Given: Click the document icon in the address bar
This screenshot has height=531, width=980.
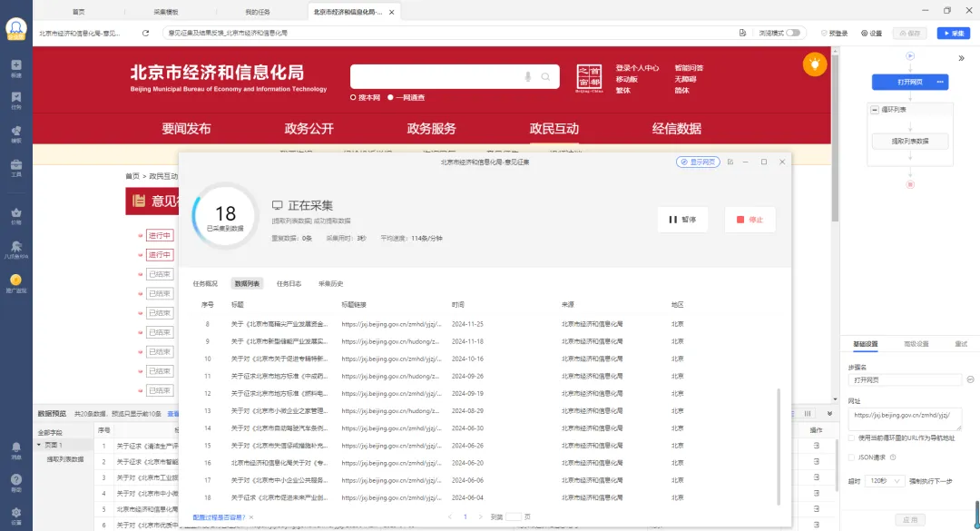Looking at the screenshot, I should (742, 34).
